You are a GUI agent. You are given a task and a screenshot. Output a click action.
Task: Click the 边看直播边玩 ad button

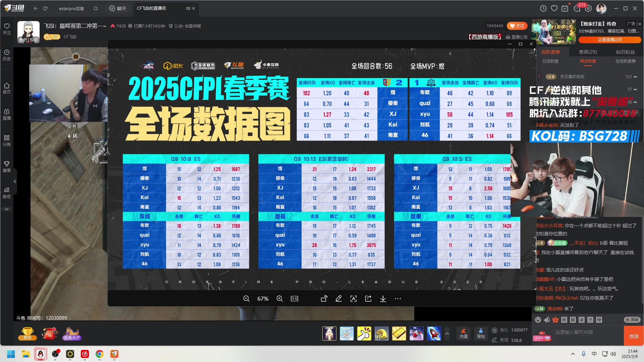(x=610, y=40)
